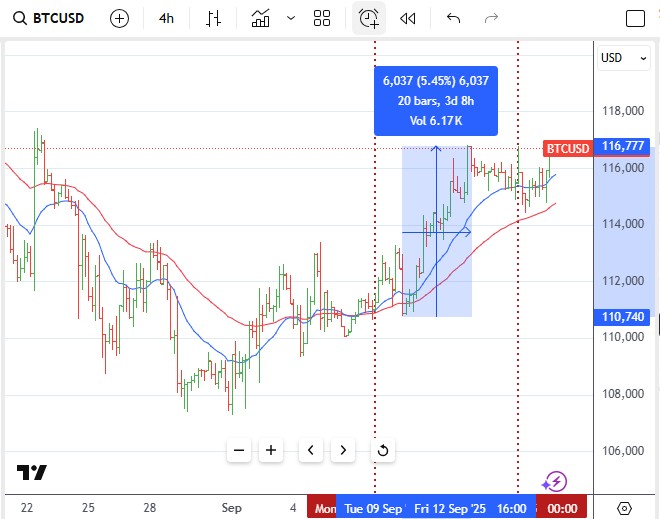The height and width of the screenshot is (519, 660).
Task: Open the Indicators icon
Action: [260, 19]
